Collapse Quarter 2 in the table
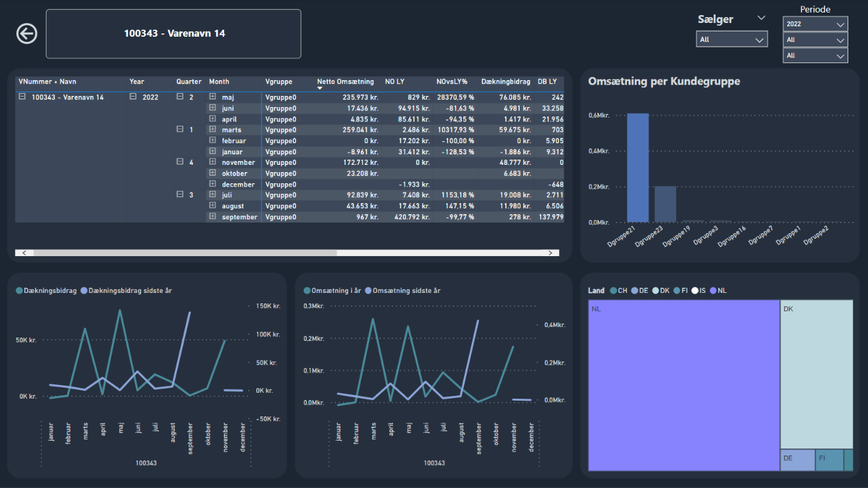Viewport: 868px width, 488px height. [x=180, y=97]
